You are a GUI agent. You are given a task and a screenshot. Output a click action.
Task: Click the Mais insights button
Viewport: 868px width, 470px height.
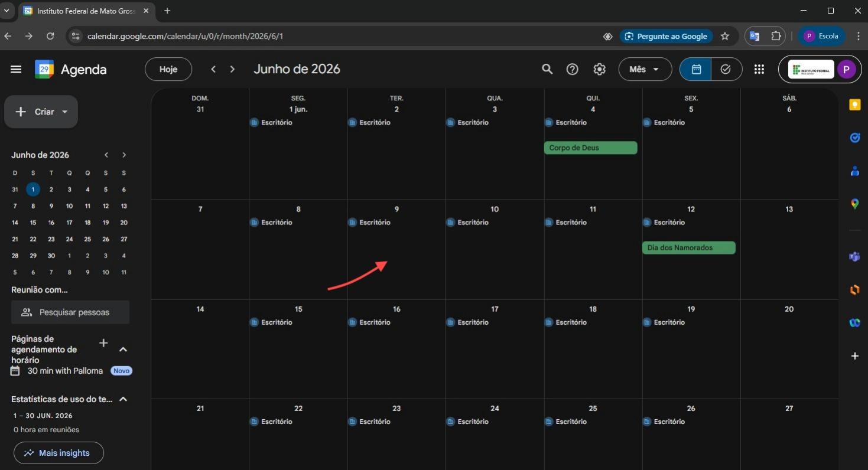pos(58,453)
